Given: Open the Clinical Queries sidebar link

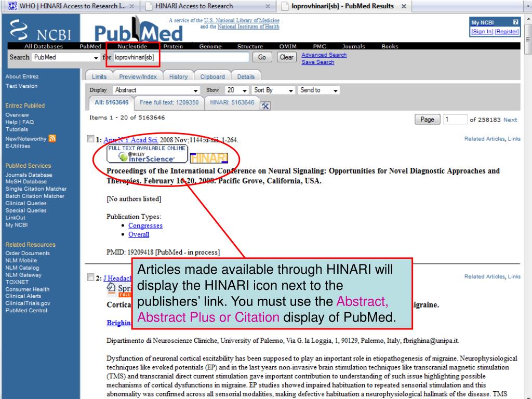Looking at the screenshot, I should click(26, 203).
